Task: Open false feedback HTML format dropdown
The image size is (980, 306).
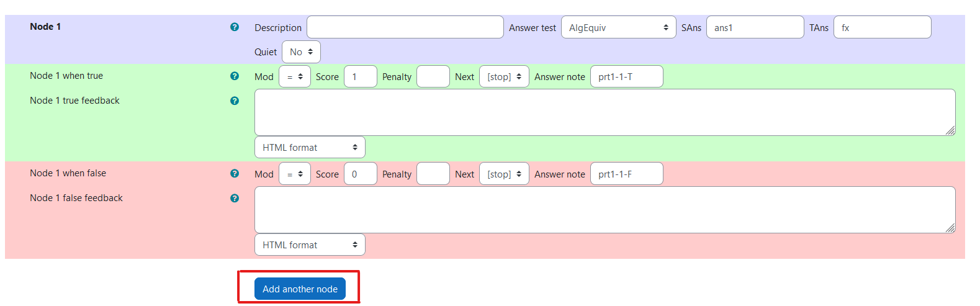Action: click(310, 245)
